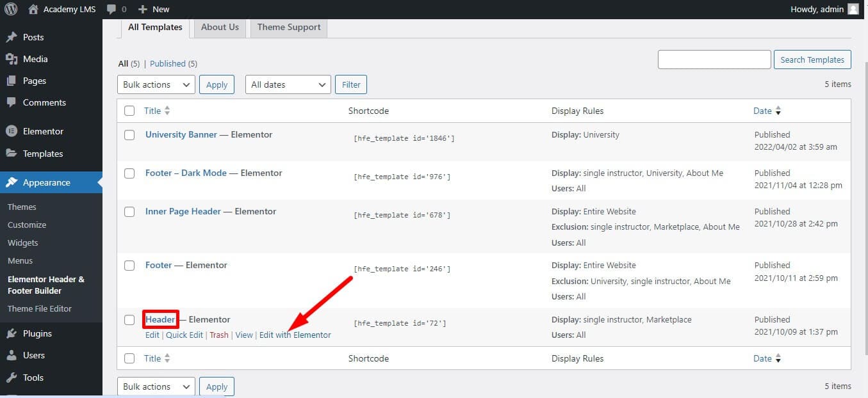The height and width of the screenshot is (398, 868).
Task: Open the Elementor sidebar icon
Action: click(11, 131)
